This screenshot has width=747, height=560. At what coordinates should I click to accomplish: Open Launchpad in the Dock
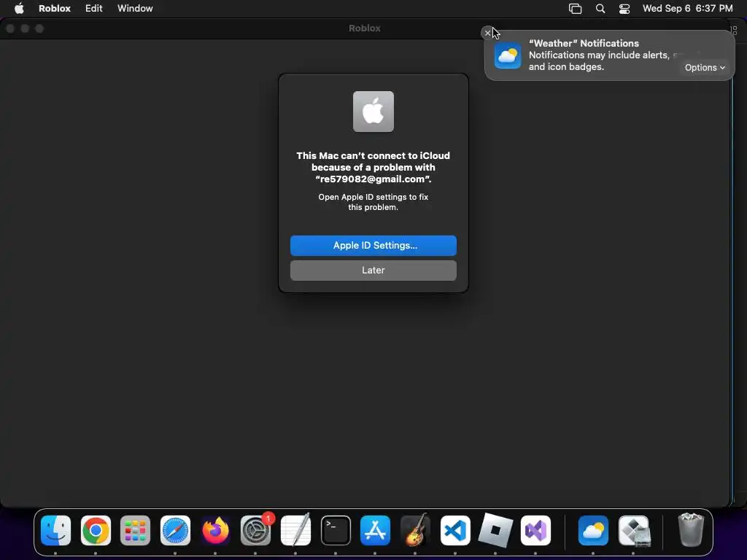click(135, 530)
